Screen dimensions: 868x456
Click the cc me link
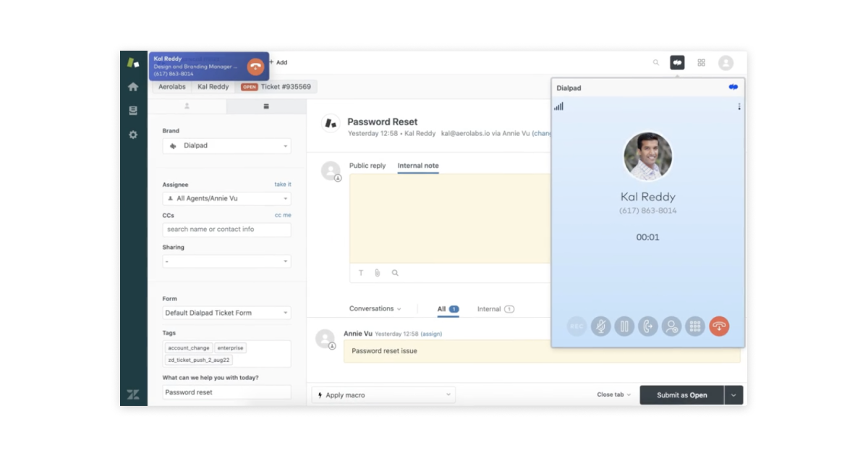(283, 215)
